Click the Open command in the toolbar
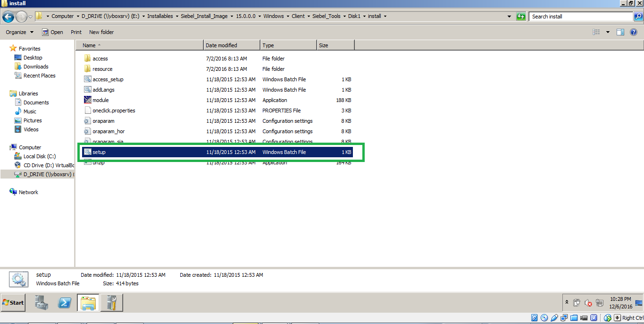 coord(57,32)
